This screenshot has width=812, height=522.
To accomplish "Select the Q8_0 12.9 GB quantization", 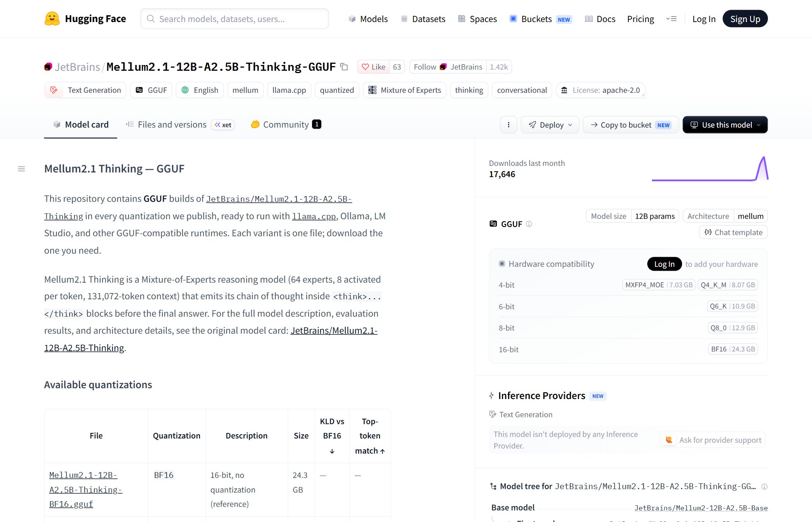I will coord(733,328).
